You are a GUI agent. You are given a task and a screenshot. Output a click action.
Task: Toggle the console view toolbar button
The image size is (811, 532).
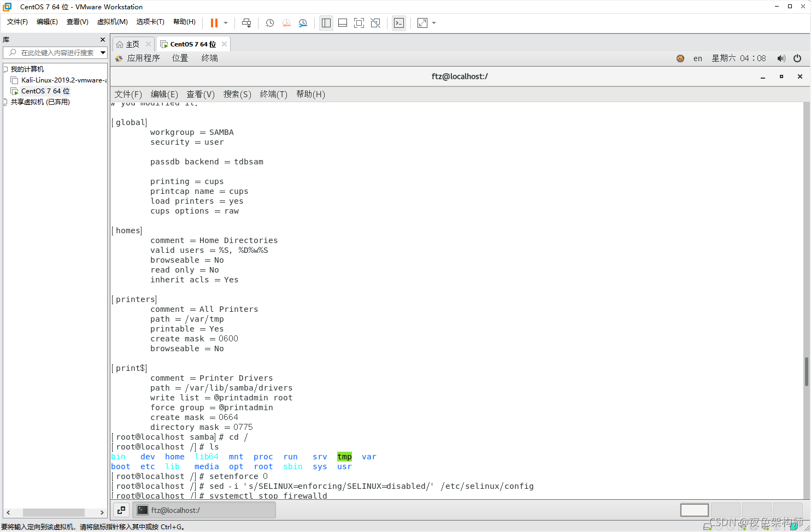pyautogui.click(x=399, y=23)
